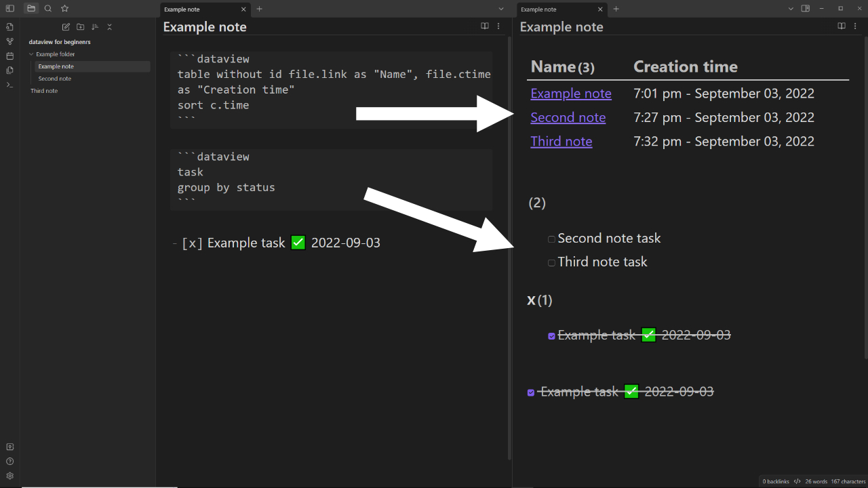The width and height of the screenshot is (868, 488).
Task: Check the Third note task checkbox
Action: point(551,262)
